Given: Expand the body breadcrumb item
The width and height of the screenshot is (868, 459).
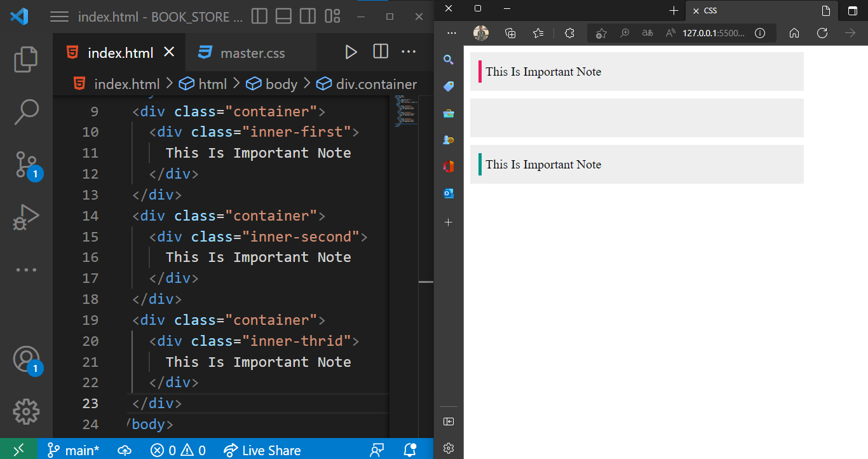Looking at the screenshot, I should tap(280, 83).
